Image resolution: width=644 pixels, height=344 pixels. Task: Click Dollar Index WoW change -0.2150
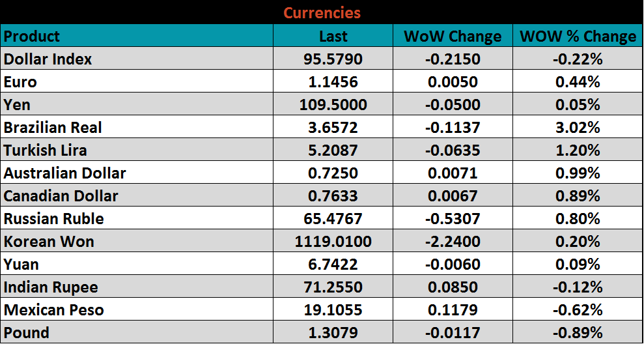[x=453, y=59]
